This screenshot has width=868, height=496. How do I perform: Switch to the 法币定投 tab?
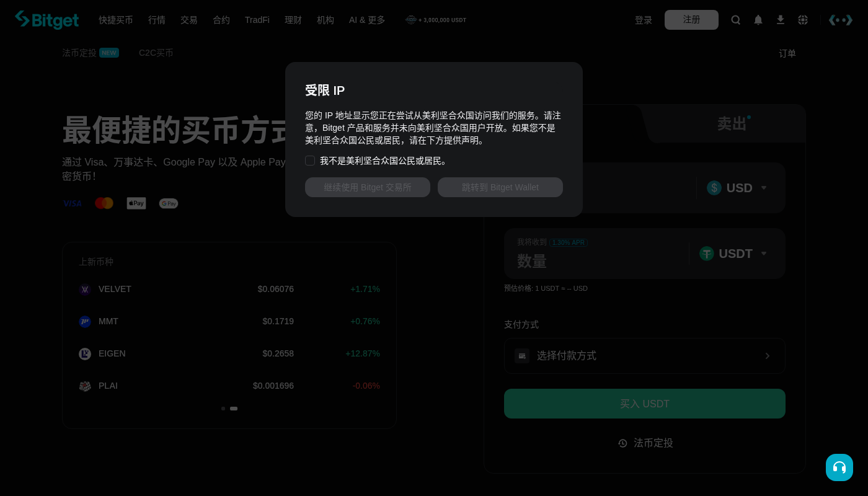pos(79,53)
